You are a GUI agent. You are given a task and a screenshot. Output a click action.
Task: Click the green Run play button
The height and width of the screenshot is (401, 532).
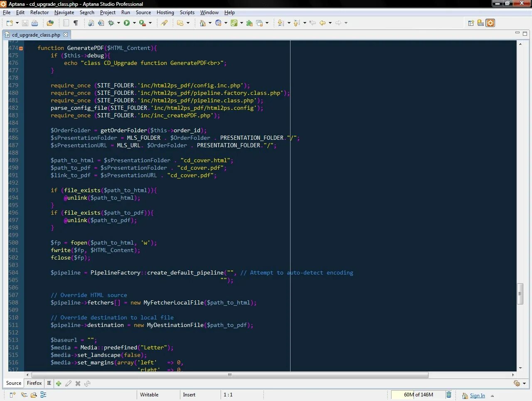tap(127, 23)
